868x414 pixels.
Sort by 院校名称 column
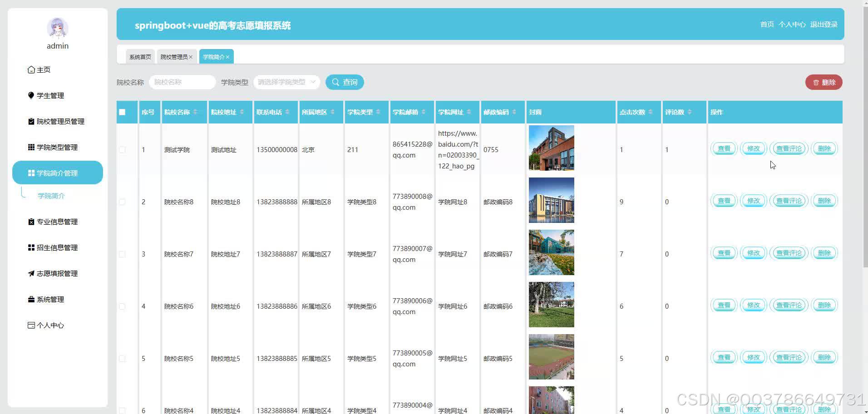pos(195,112)
